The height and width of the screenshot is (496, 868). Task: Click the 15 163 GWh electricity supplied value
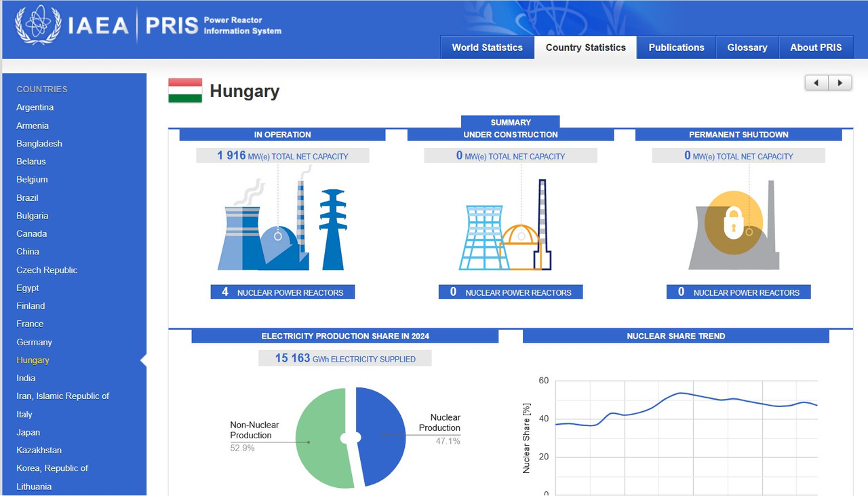point(345,358)
